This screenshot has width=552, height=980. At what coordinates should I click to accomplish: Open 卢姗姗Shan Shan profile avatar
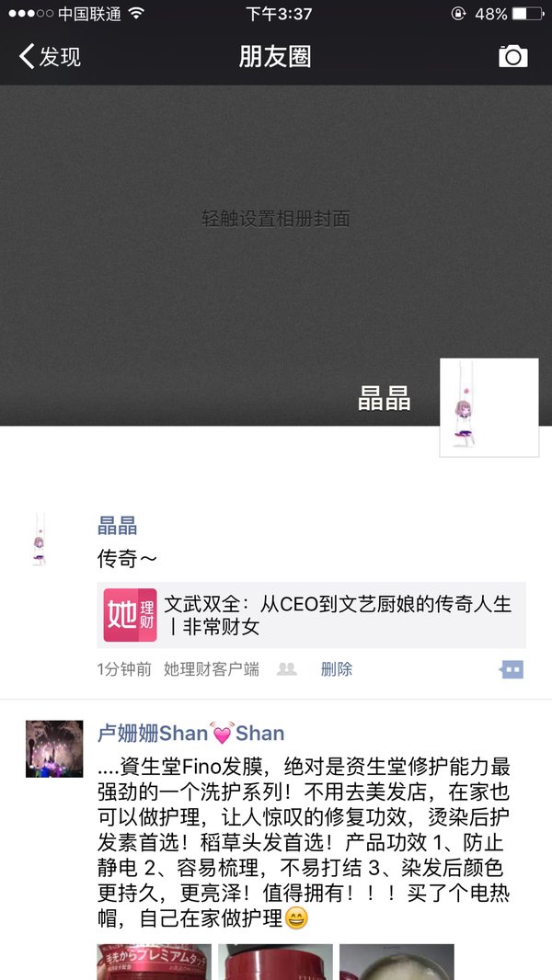click(54, 748)
